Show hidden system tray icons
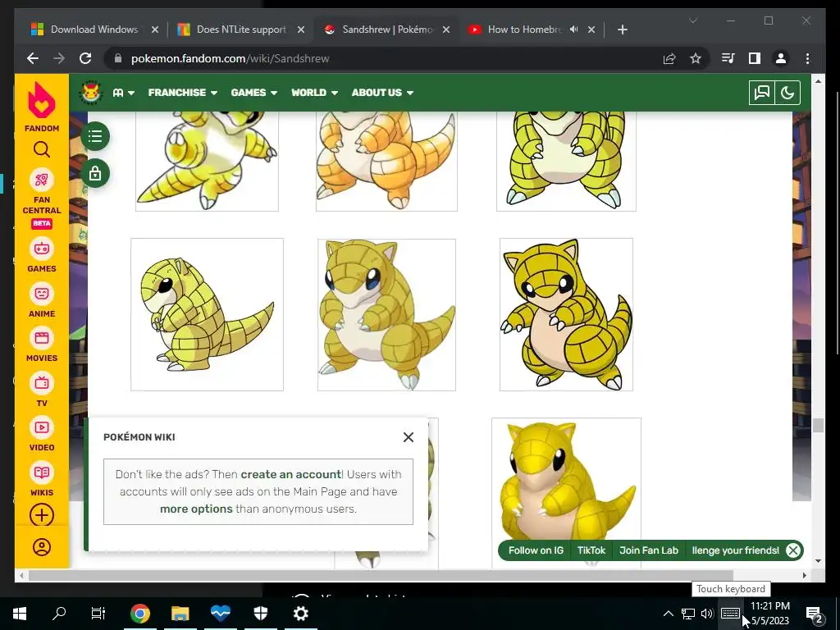840x630 pixels. pos(668,614)
